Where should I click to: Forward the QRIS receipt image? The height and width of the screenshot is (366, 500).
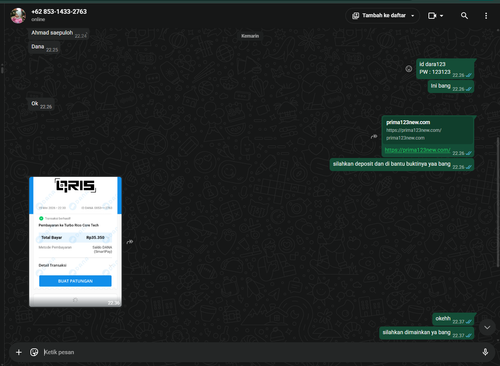[x=130, y=242]
